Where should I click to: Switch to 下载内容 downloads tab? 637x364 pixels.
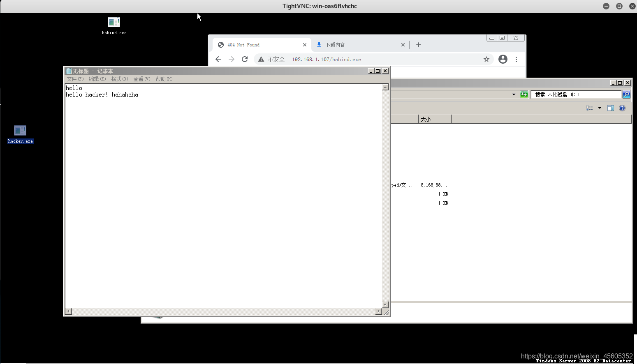361,45
